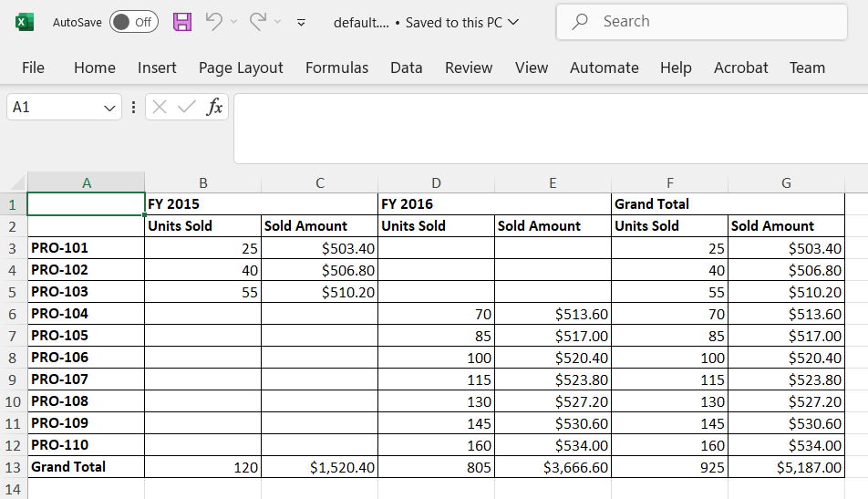Click the Enter checkmark icon in formula bar
Viewport: 868px width, 499px height.
coord(187,108)
